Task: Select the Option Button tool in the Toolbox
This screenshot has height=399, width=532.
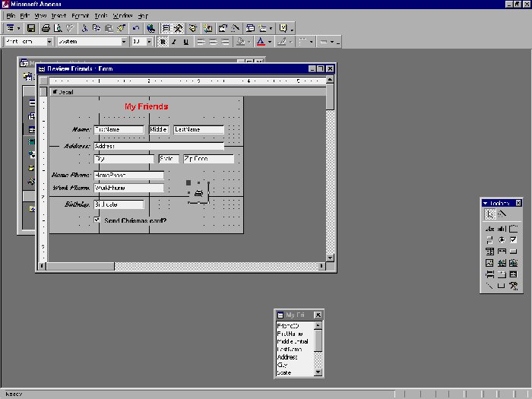Action: tap(502, 239)
